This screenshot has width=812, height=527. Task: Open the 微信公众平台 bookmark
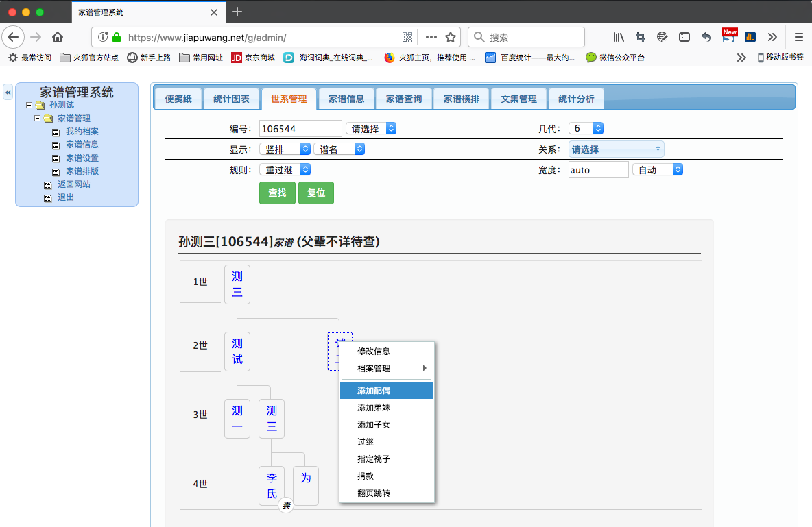click(x=615, y=58)
